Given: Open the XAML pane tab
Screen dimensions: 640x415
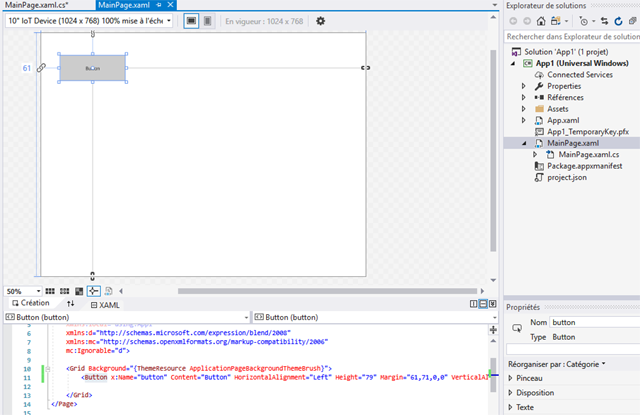Looking at the screenshot, I should point(104,302).
